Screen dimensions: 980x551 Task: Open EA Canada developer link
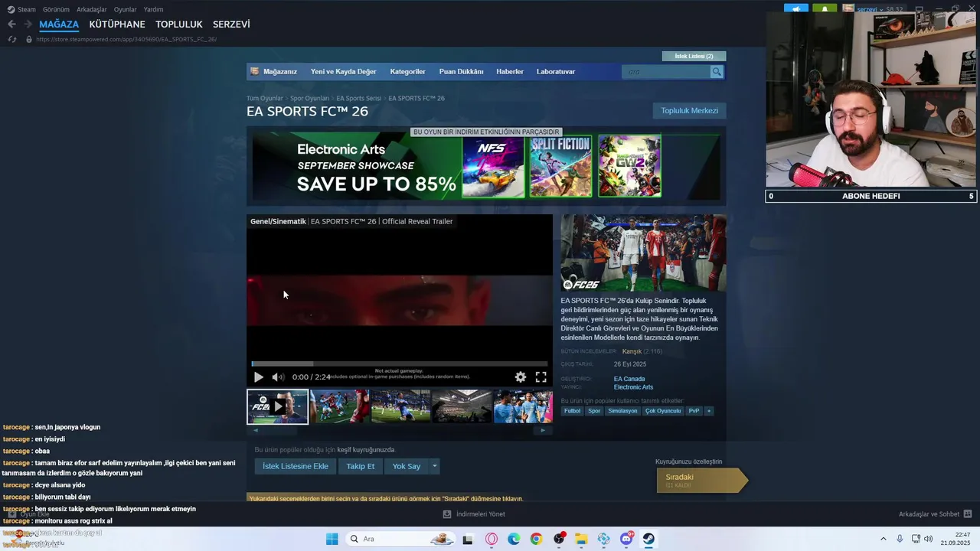point(629,379)
